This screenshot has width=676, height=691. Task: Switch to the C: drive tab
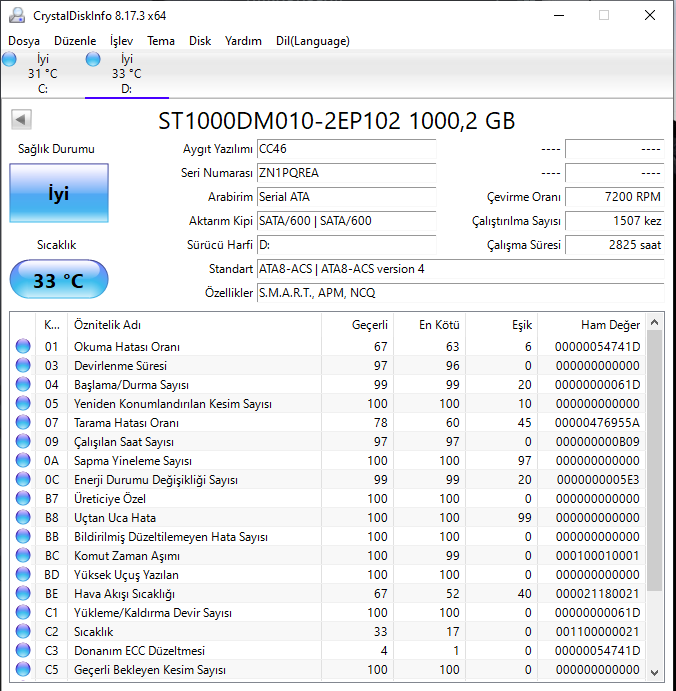pos(43,74)
